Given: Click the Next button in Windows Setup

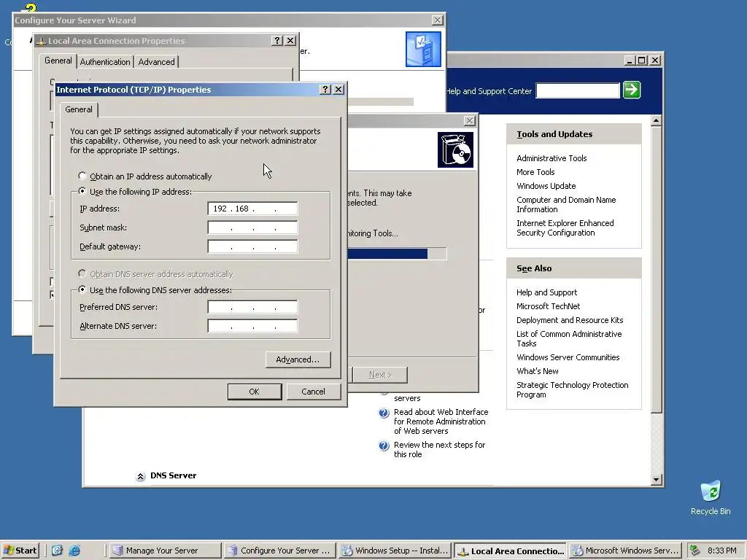Looking at the screenshot, I should 380,375.
